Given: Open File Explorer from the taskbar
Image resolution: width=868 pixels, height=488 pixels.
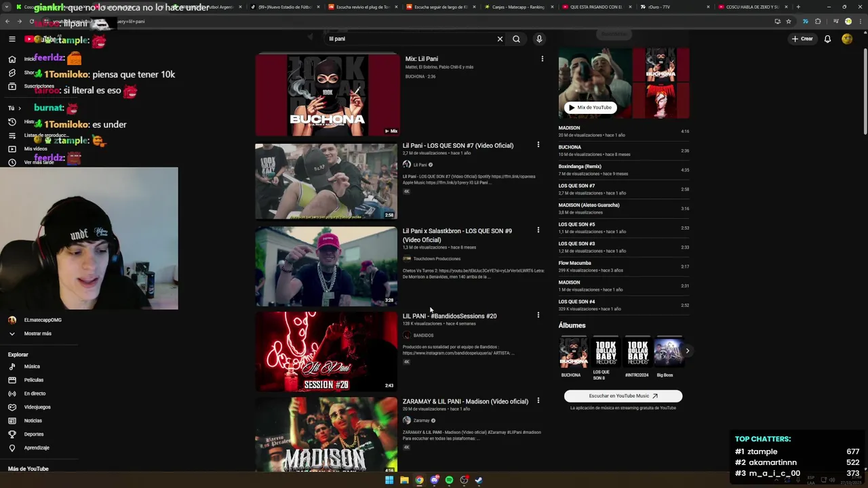Looking at the screenshot, I should click(x=404, y=480).
